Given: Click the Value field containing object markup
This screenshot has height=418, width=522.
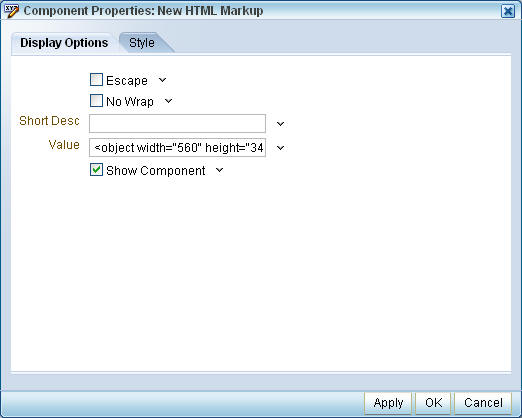Looking at the screenshot, I should point(177,147).
